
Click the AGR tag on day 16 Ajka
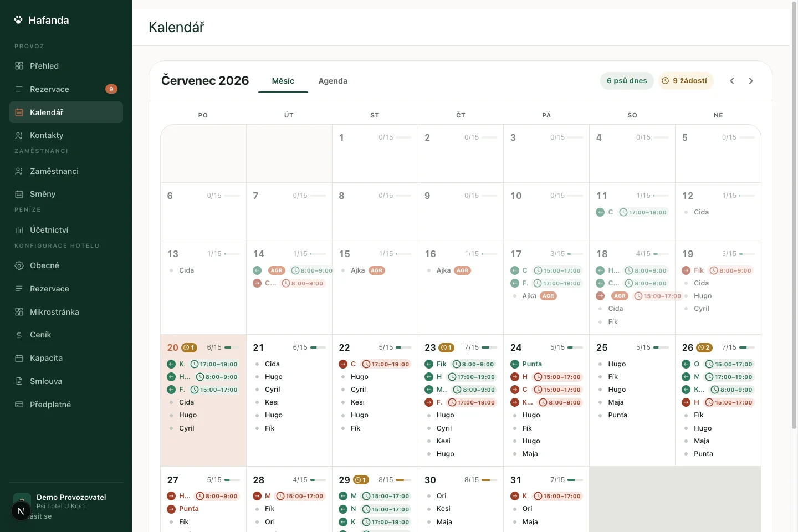pyautogui.click(x=463, y=270)
